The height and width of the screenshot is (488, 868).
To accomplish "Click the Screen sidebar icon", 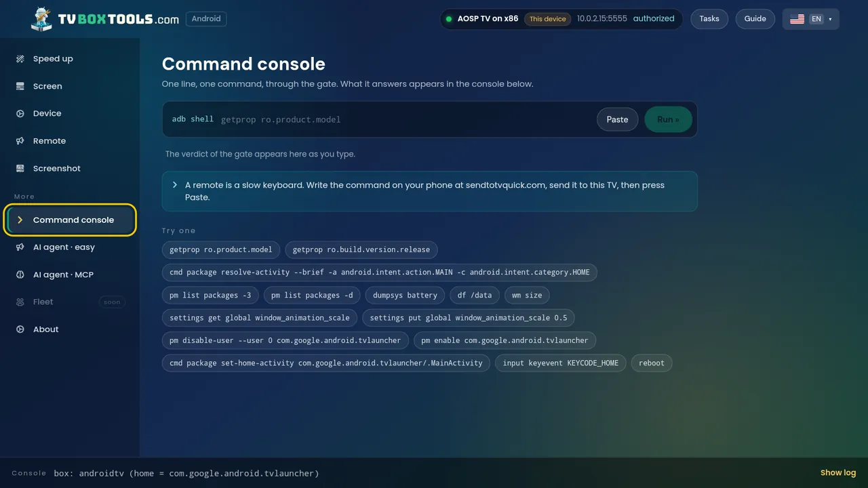I will [20, 86].
